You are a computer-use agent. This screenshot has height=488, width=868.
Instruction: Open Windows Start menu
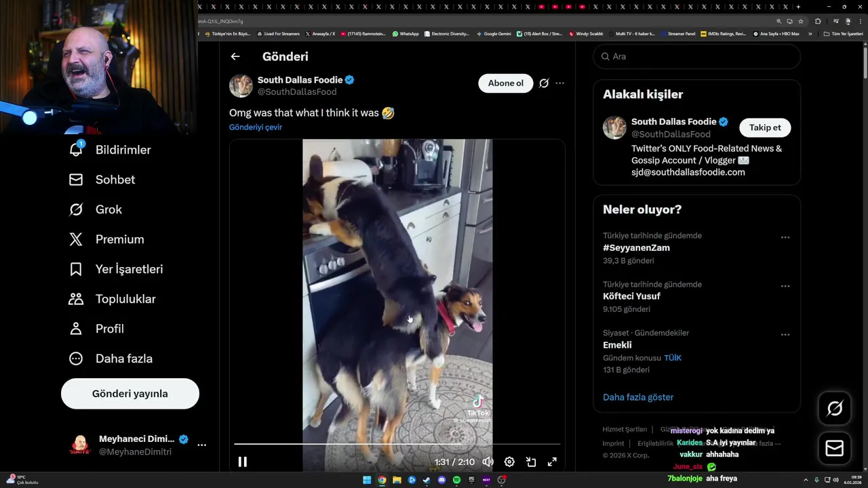(x=367, y=480)
